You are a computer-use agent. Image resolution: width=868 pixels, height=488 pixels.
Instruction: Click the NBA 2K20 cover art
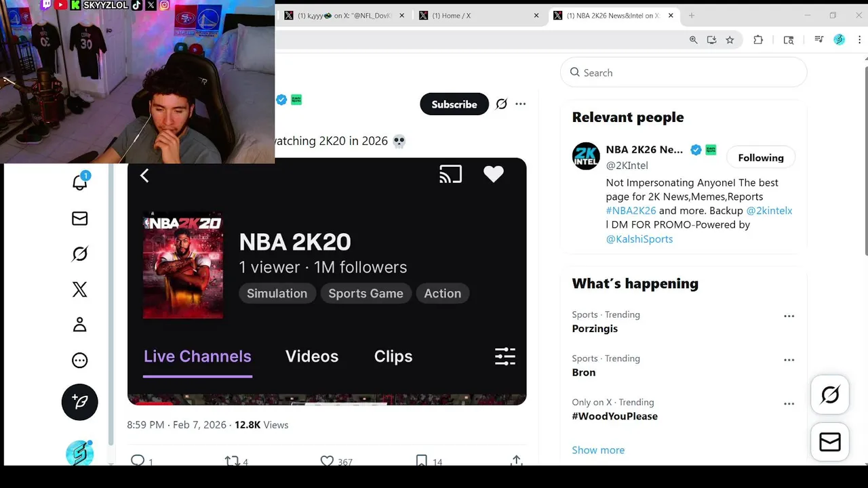tap(183, 266)
